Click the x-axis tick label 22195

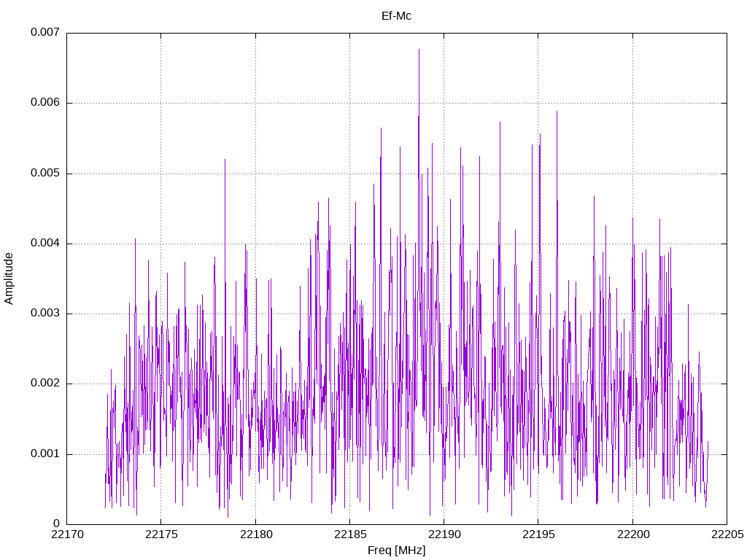pos(538,534)
